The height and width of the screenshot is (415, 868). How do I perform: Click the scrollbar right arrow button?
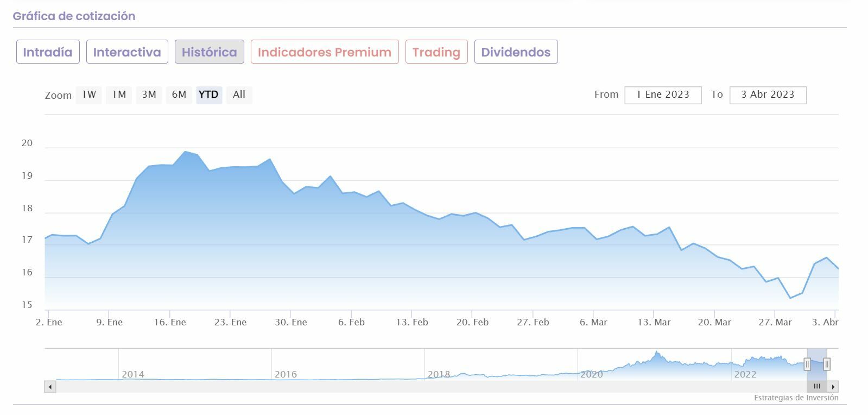(x=834, y=387)
